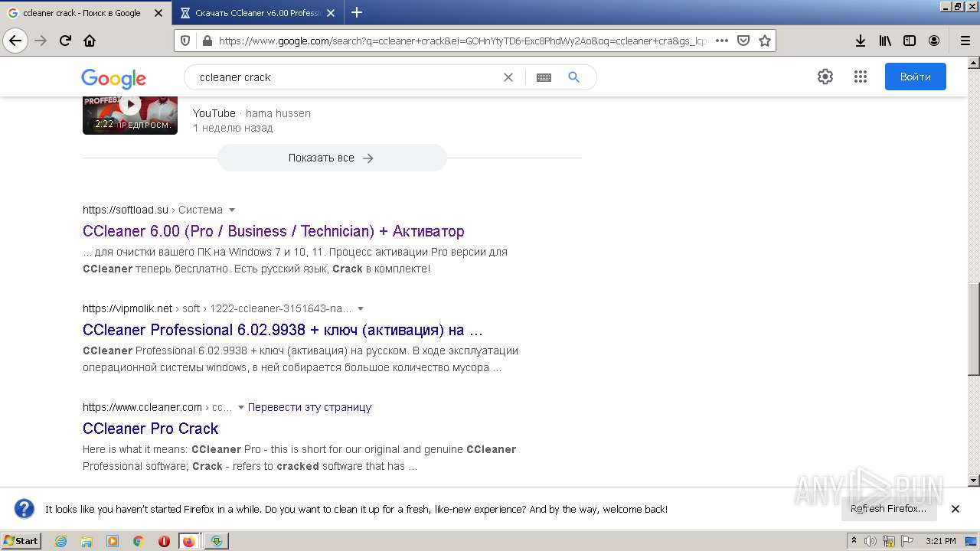This screenshot has height=551, width=980.
Task: Open CCleaner Pro Crack result
Action: point(151,429)
